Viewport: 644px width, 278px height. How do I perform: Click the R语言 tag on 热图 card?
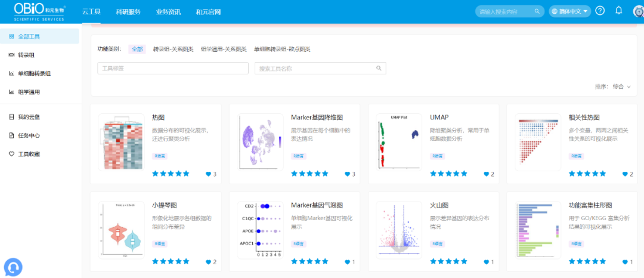(x=160, y=156)
